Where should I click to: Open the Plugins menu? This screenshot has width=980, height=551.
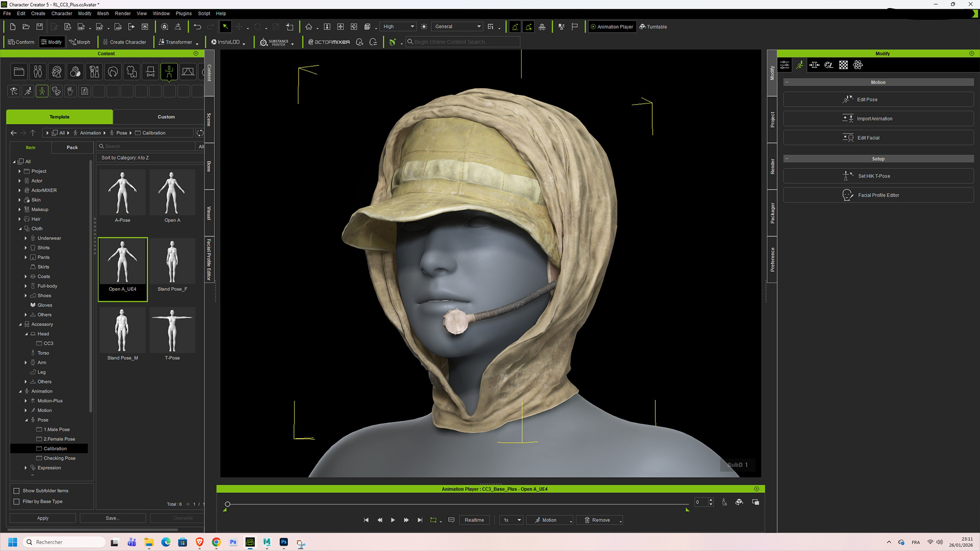pyautogui.click(x=183, y=14)
